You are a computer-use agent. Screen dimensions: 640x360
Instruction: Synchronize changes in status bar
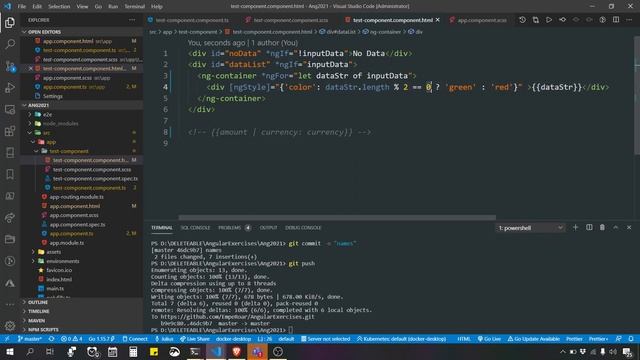pyautogui.click(x=51, y=339)
